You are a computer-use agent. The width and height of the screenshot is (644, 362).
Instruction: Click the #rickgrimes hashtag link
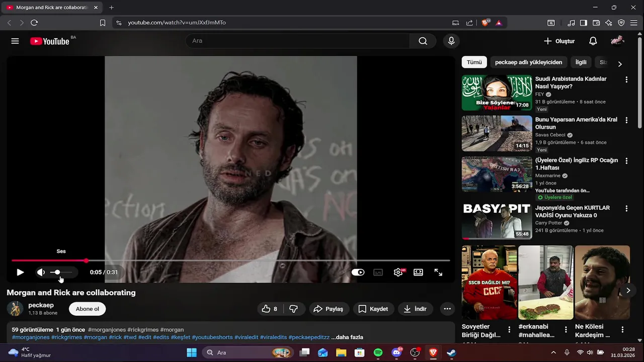pyautogui.click(x=143, y=330)
